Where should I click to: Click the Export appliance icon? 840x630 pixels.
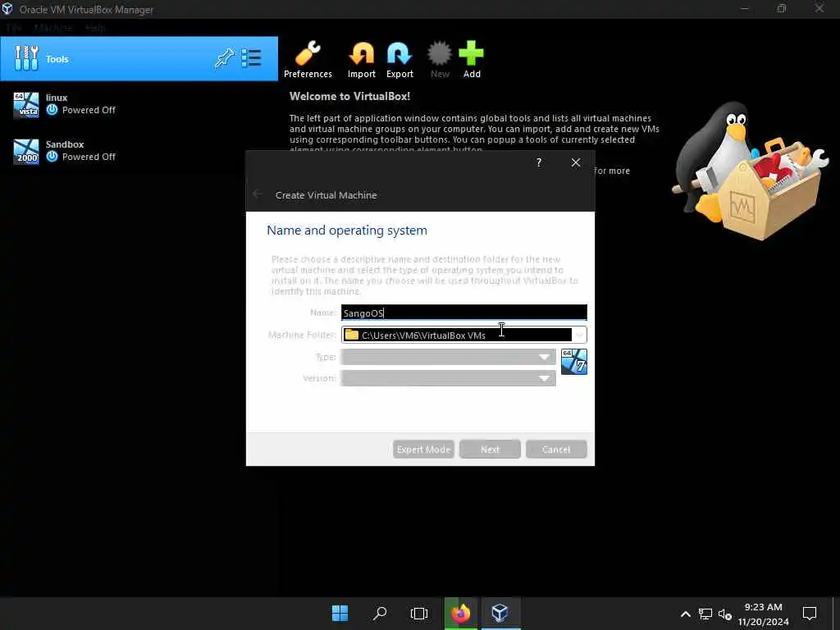click(399, 59)
